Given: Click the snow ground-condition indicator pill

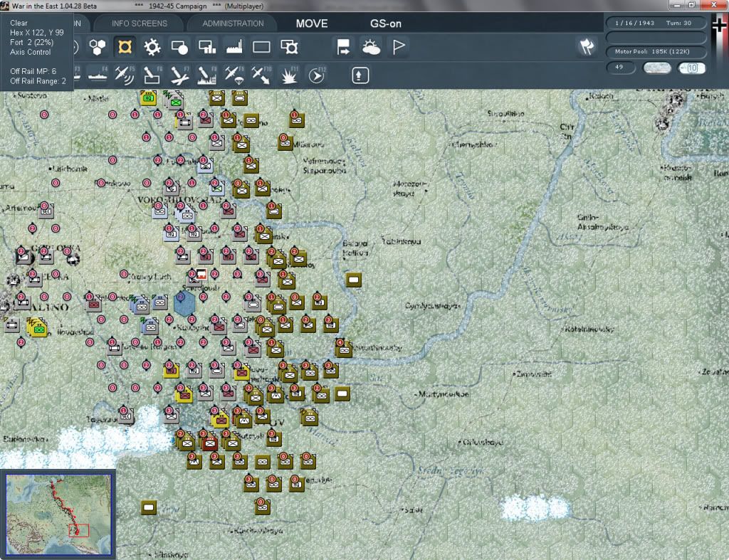Looking at the screenshot, I should [x=657, y=68].
